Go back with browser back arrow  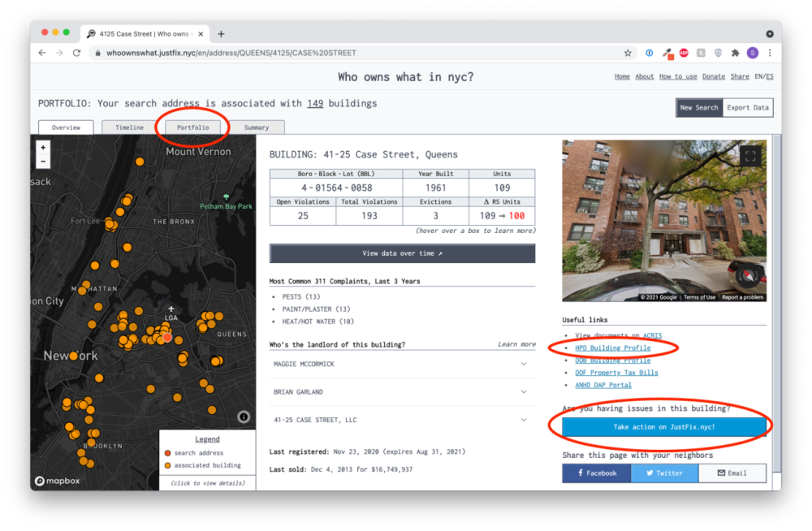pyautogui.click(x=42, y=53)
